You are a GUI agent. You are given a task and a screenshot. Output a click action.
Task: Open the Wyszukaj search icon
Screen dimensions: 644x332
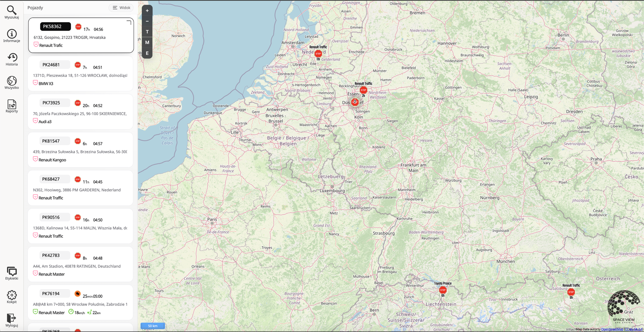pyautogui.click(x=12, y=10)
